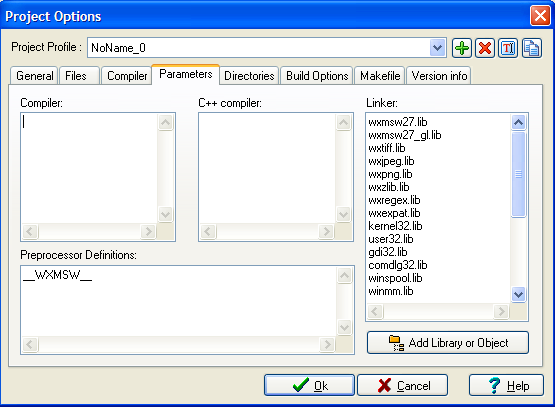
Task: Open the Version info tab
Action: point(439,76)
